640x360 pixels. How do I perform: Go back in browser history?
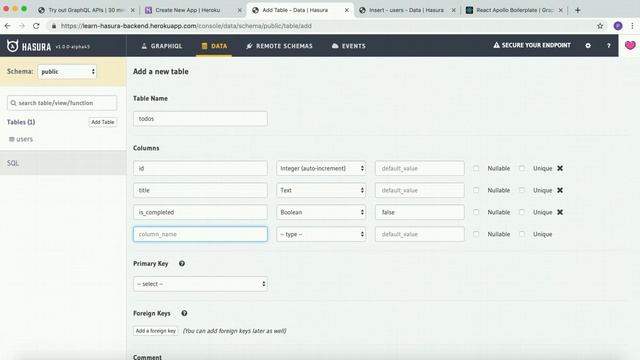pos(8,26)
